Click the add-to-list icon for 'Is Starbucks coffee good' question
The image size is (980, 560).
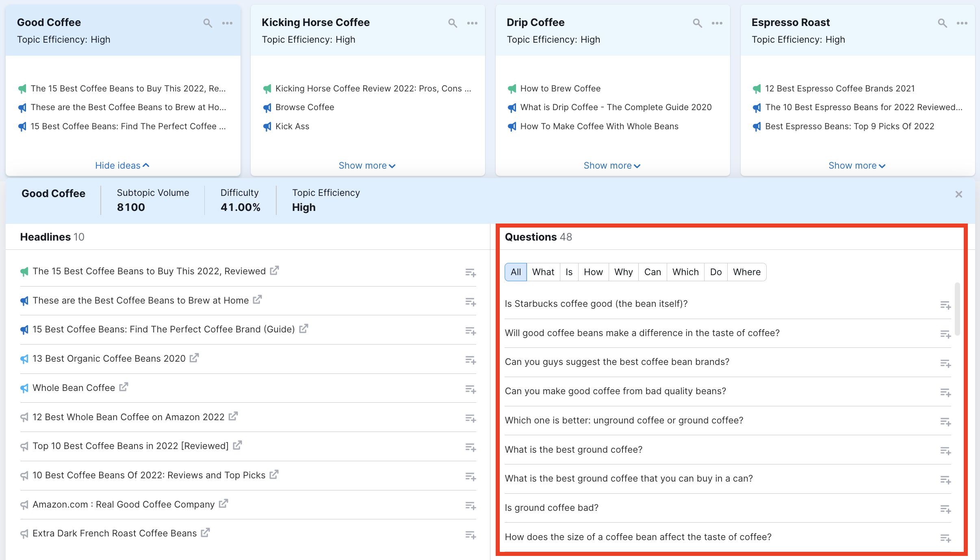[946, 305]
